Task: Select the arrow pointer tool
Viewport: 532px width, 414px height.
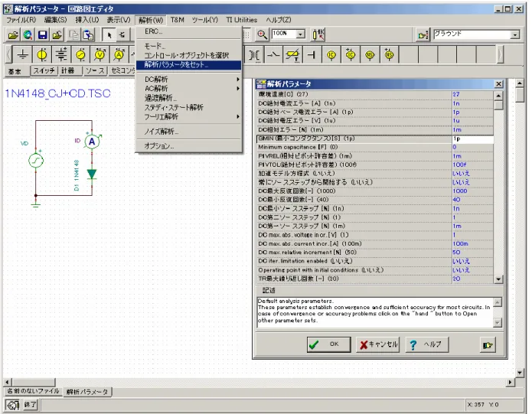Action: [109, 34]
